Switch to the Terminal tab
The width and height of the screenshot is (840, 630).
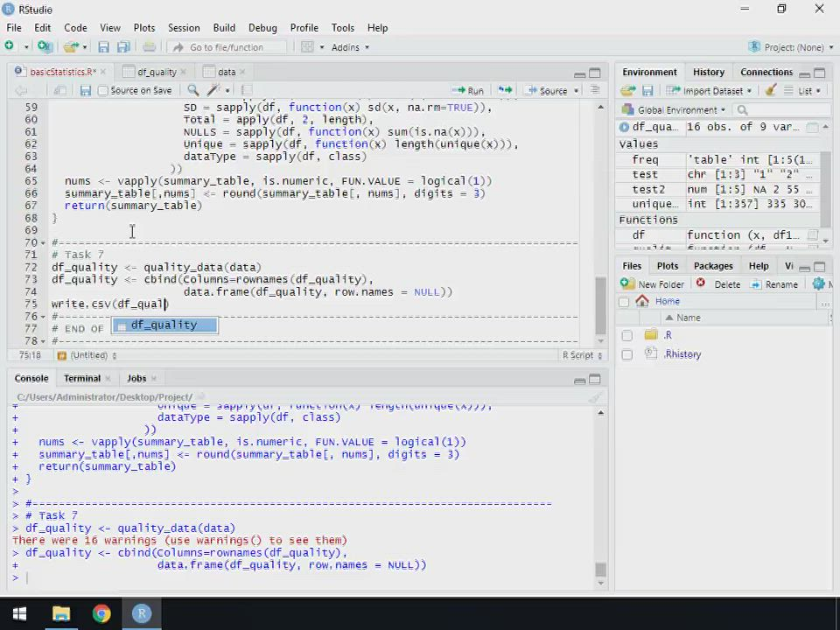pos(81,378)
